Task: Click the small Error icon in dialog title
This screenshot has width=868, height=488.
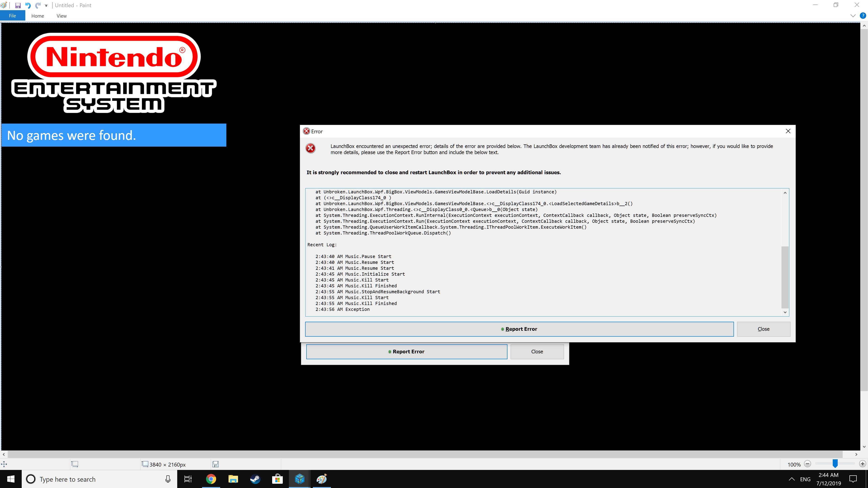Action: (306, 131)
